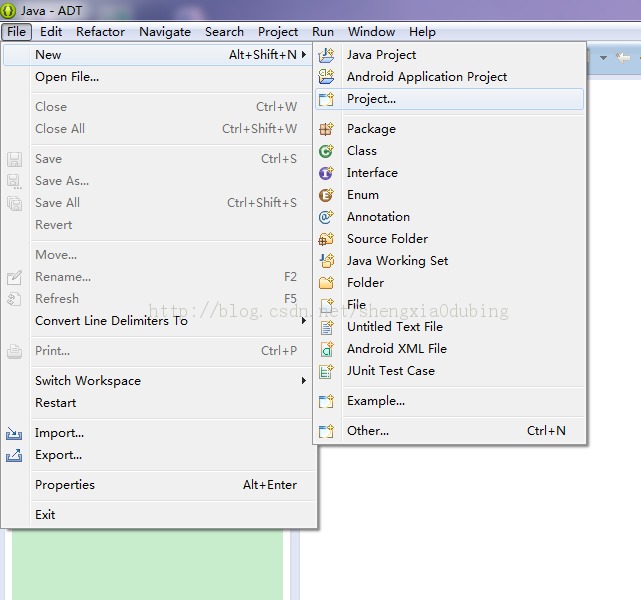Click the Annotation @ icon

click(x=326, y=217)
